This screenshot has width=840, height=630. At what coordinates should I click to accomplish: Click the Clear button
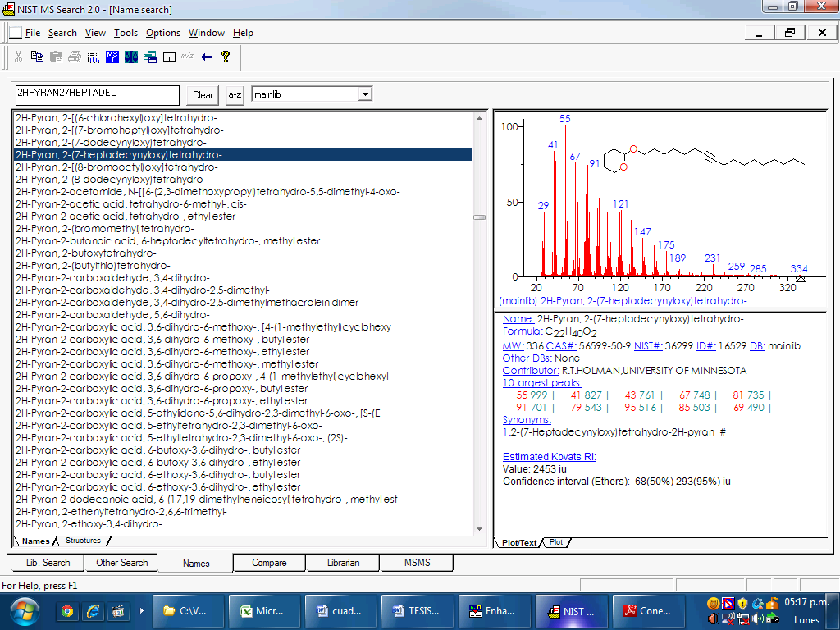click(203, 95)
